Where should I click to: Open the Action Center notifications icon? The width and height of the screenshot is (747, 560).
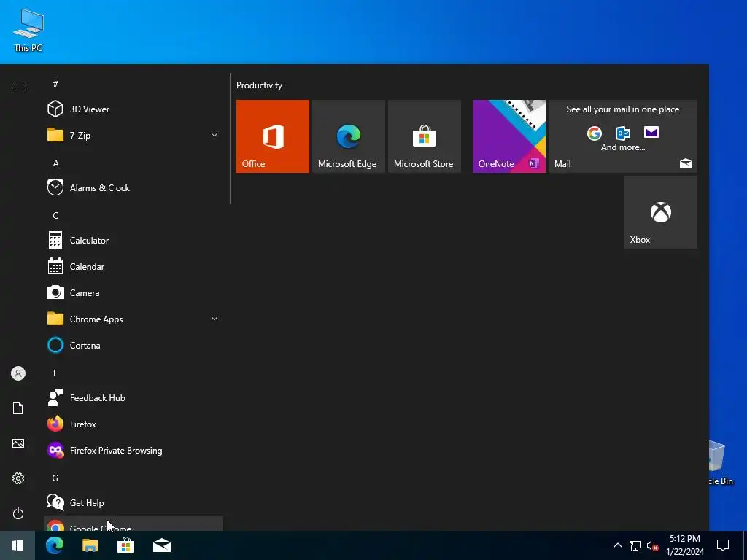coord(723,545)
